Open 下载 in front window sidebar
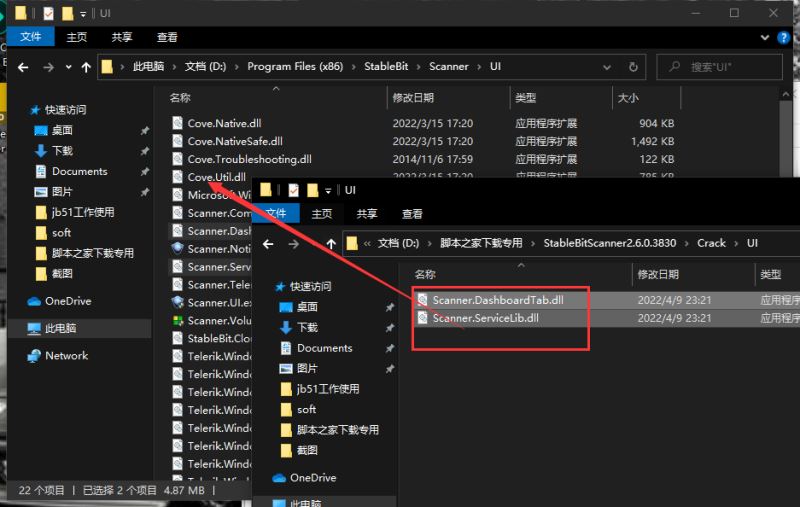800x507 pixels. [307, 327]
